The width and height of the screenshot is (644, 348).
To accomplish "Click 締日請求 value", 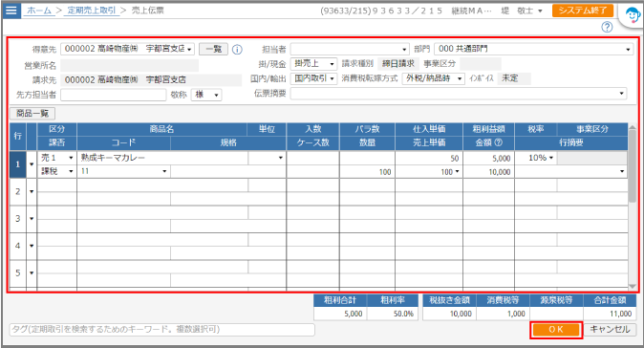I will pyautogui.click(x=398, y=64).
